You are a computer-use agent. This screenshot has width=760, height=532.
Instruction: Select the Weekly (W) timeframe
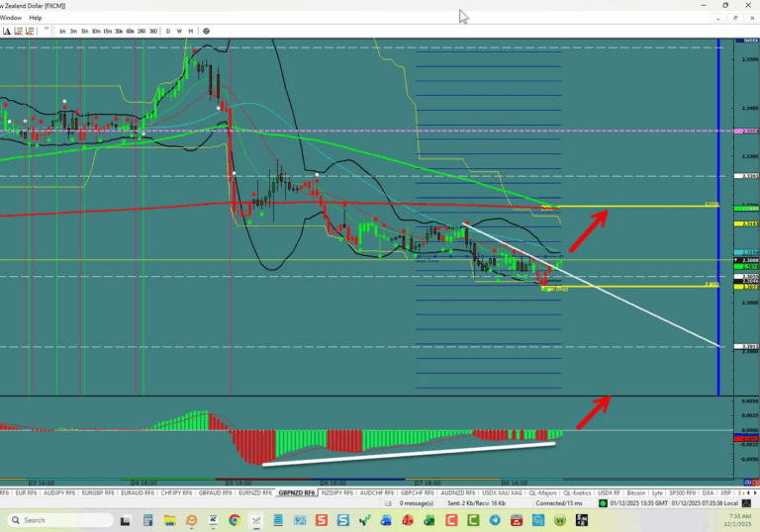pos(179,31)
